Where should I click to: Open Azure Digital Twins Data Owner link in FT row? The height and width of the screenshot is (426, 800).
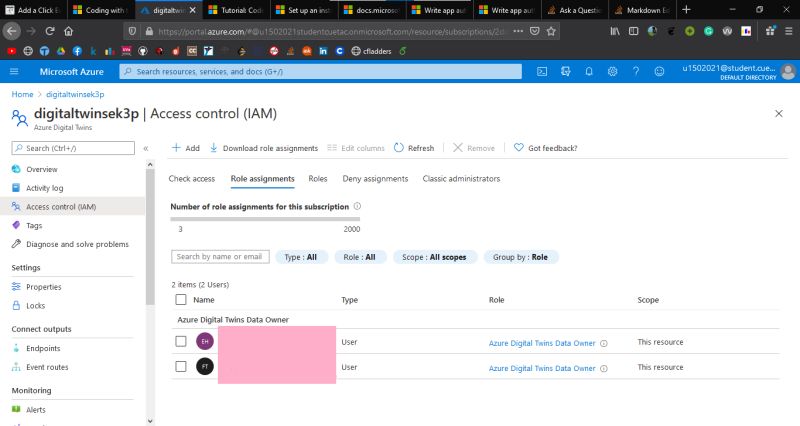coord(542,368)
